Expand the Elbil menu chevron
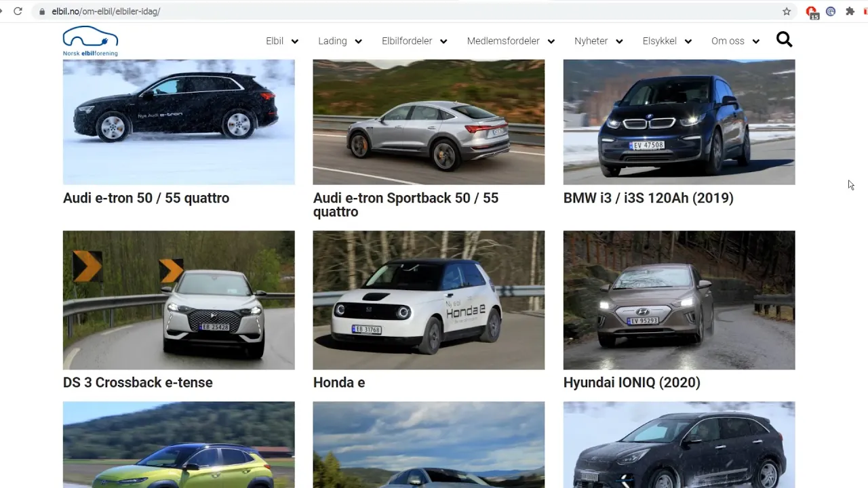Image resolution: width=868 pixels, height=488 pixels. [x=295, y=41]
